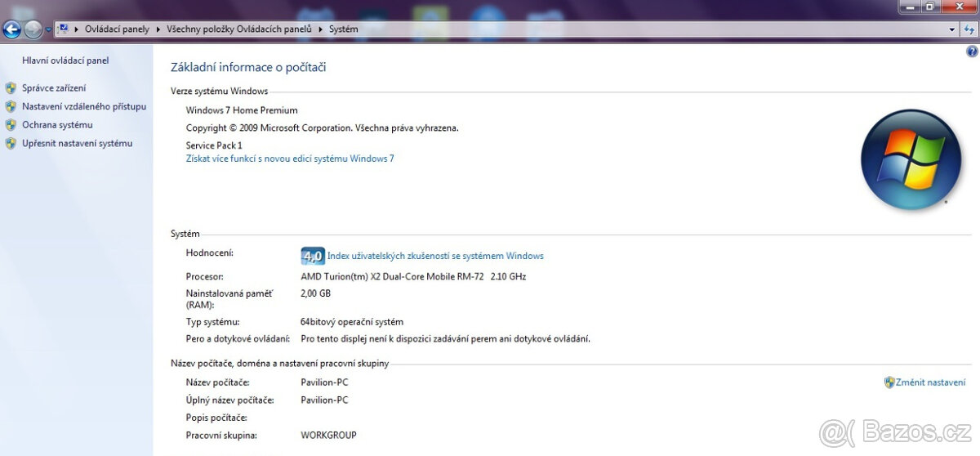Viewport: 980px width, 456px height.
Task: Click the Service Pack 1 text
Action: [x=214, y=145]
